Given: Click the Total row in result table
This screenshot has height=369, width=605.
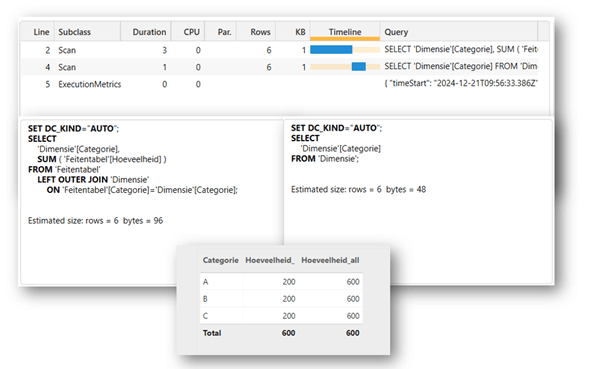Looking at the screenshot, I should coord(281,333).
